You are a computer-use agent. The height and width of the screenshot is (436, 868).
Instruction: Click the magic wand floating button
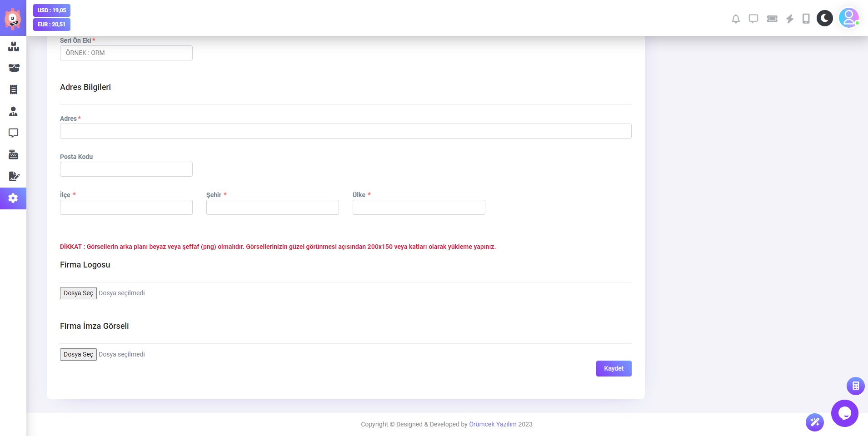click(x=814, y=422)
